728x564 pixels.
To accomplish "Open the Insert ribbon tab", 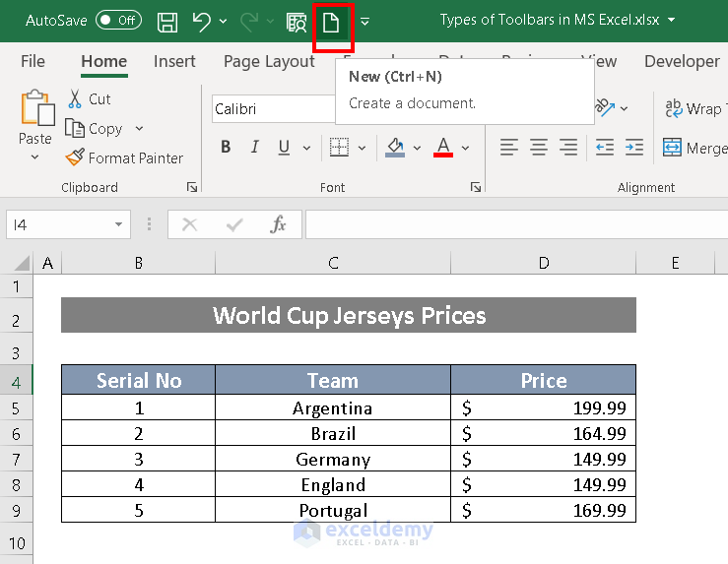I will point(174,61).
